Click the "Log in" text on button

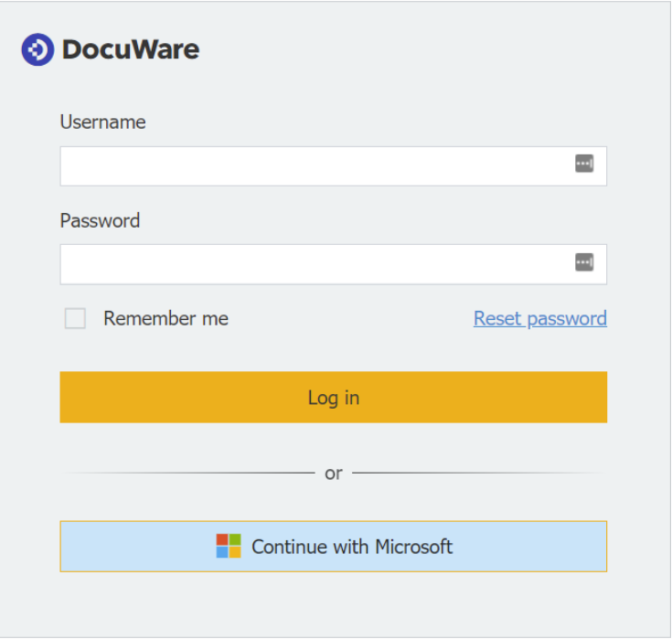334,398
